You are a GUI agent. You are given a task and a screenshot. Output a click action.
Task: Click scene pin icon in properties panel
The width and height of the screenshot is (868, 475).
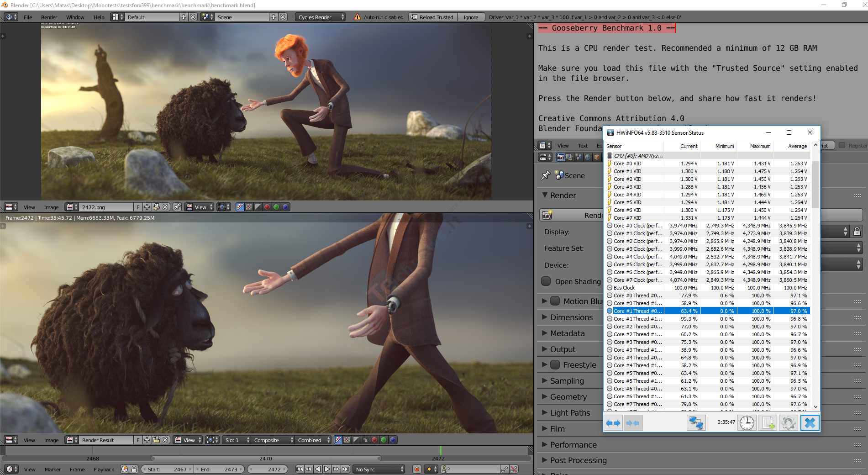pos(545,175)
